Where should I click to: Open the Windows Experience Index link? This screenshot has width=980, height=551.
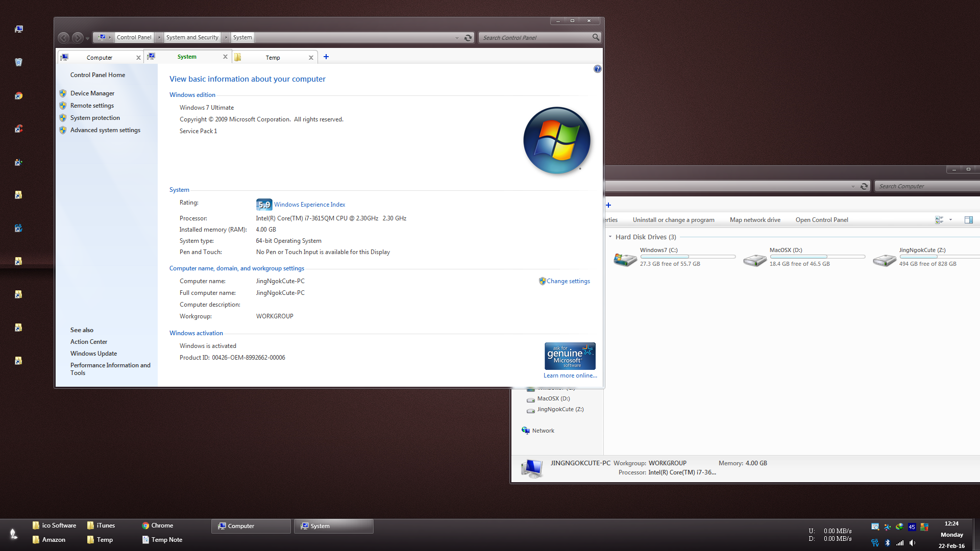309,205
